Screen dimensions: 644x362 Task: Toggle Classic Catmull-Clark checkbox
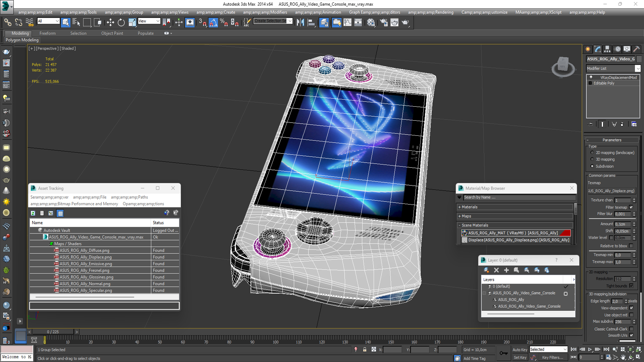coord(631,329)
